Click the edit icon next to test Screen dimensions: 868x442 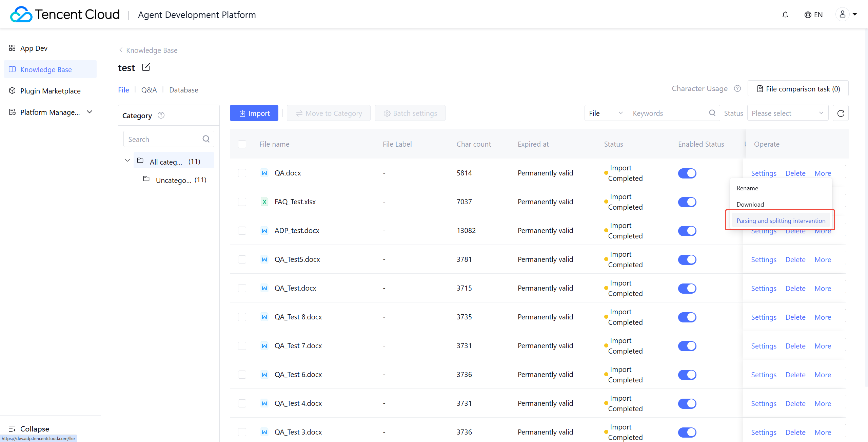click(146, 67)
